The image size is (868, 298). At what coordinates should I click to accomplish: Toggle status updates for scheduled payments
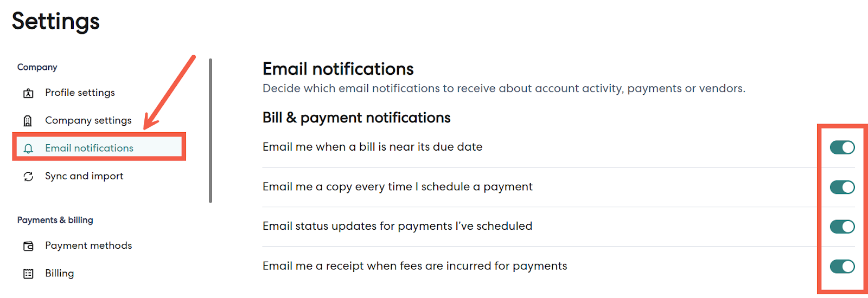(x=842, y=226)
